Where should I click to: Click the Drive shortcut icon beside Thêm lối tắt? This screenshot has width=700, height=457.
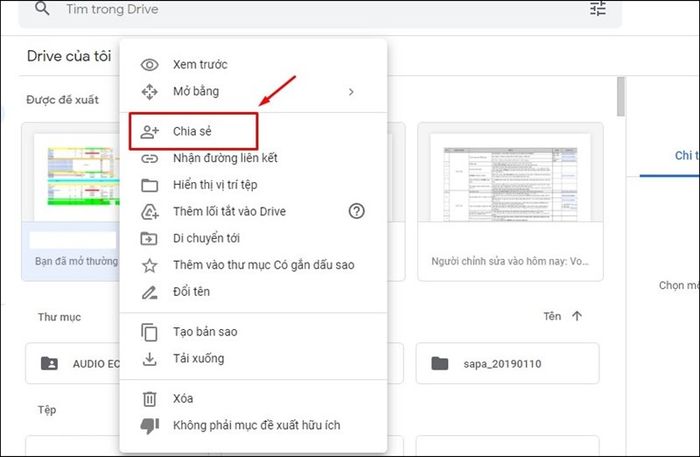150,212
